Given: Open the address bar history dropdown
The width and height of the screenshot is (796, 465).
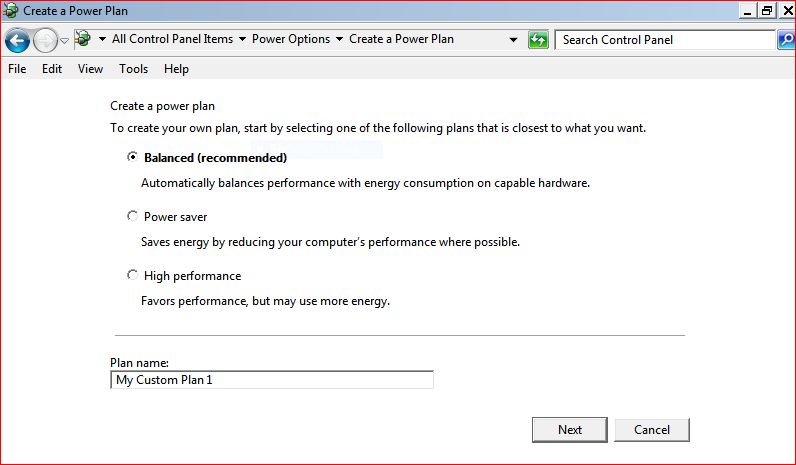Looking at the screenshot, I should click(x=513, y=40).
